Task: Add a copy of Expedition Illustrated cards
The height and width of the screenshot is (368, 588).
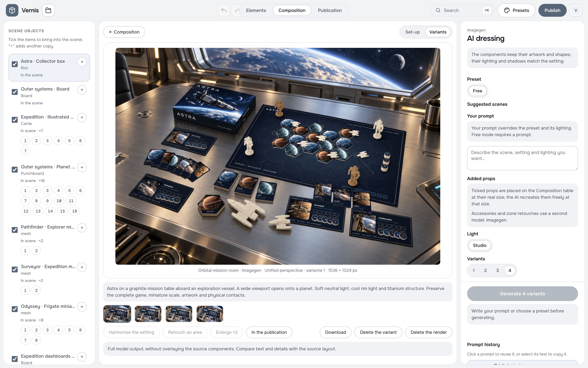Action: tap(82, 118)
